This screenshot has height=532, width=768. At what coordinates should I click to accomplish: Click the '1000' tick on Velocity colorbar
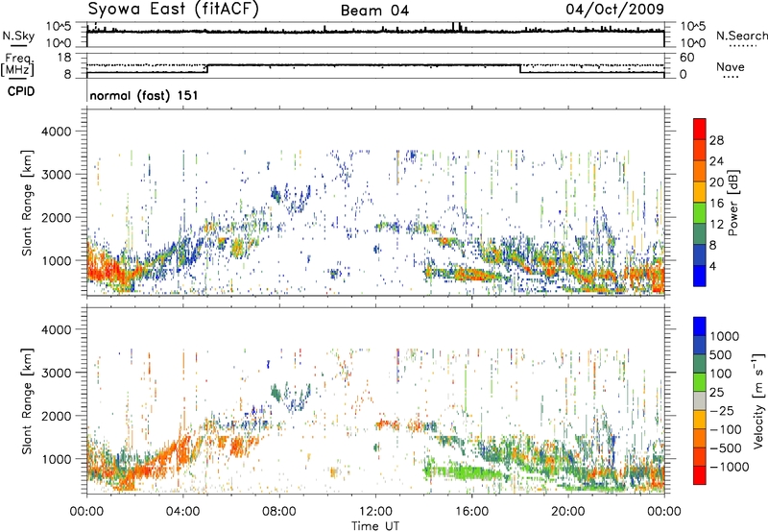click(725, 336)
